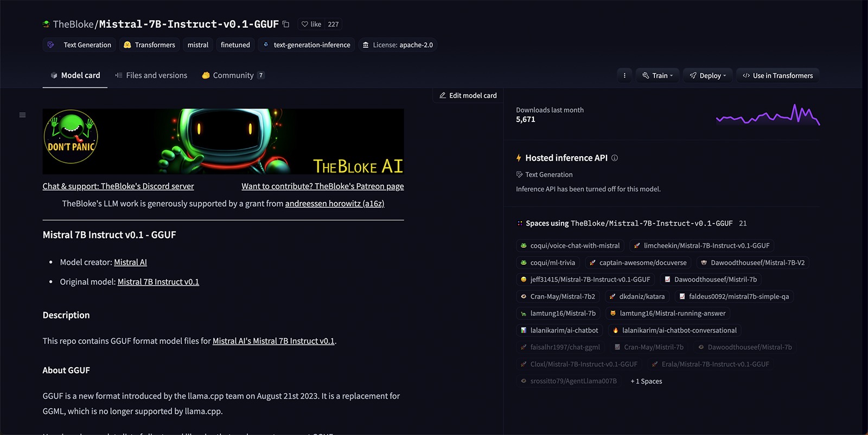Open dkdaniz/katara space
The width and height of the screenshot is (868, 435).
coord(637,296)
